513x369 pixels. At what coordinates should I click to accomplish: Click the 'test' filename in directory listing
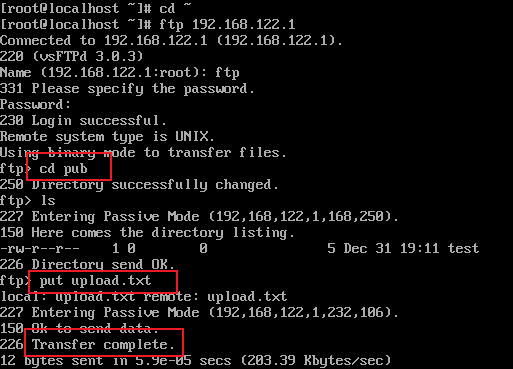click(x=463, y=249)
